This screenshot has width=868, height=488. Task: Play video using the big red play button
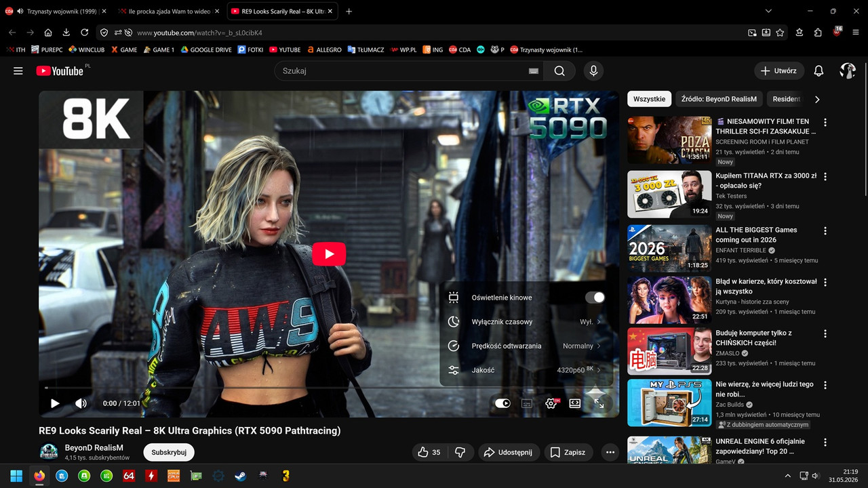click(329, 253)
